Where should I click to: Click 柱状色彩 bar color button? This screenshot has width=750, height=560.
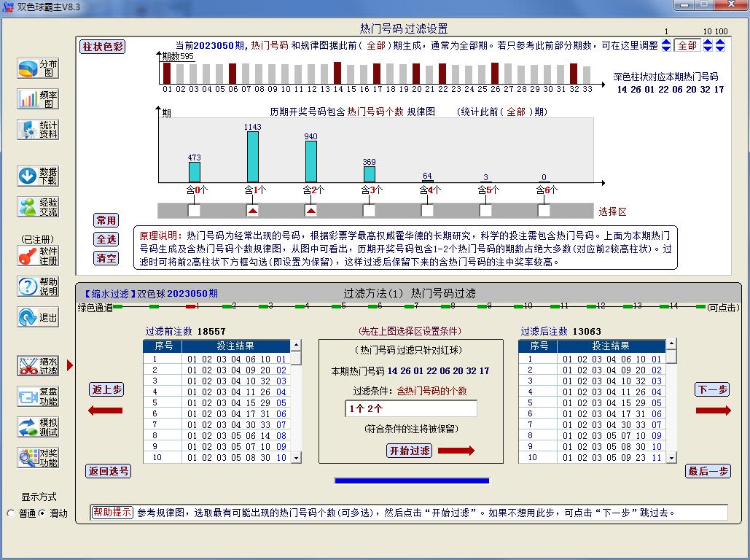(x=102, y=47)
